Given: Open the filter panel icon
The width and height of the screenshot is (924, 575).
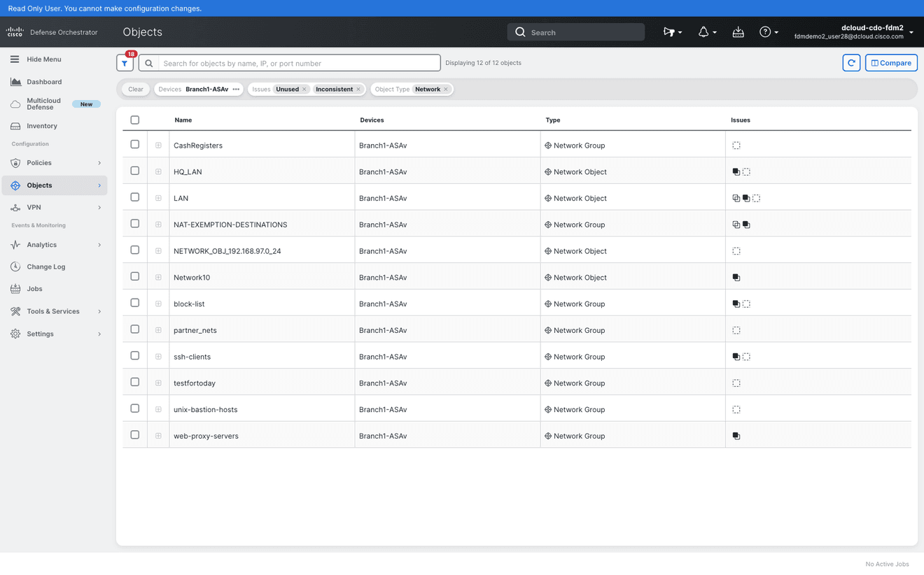Looking at the screenshot, I should (125, 63).
